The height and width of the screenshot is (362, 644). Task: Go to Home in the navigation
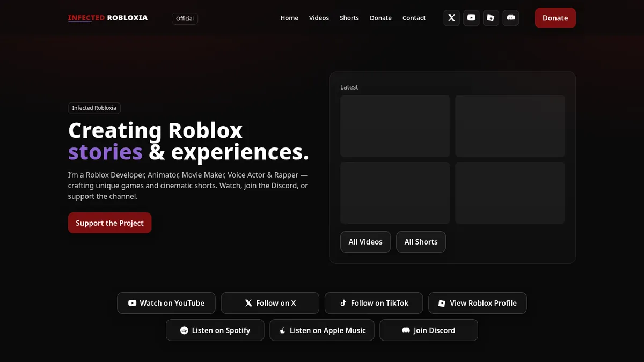click(x=289, y=18)
